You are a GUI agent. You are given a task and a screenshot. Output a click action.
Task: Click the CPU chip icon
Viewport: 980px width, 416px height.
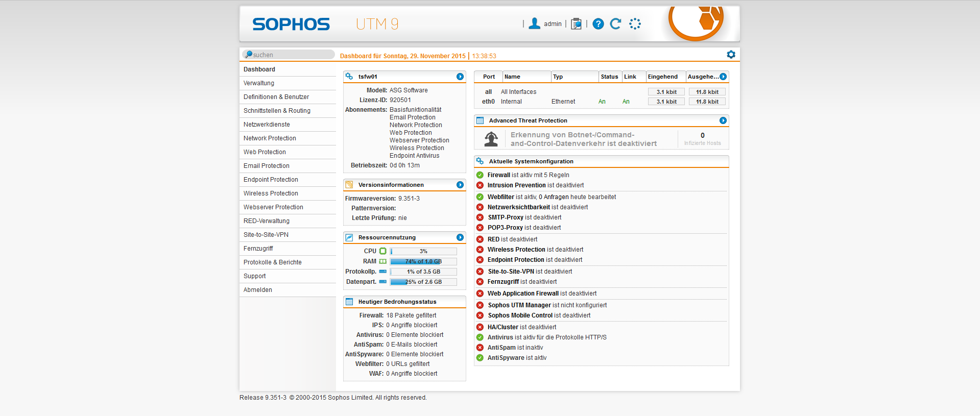[x=383, y=251]
